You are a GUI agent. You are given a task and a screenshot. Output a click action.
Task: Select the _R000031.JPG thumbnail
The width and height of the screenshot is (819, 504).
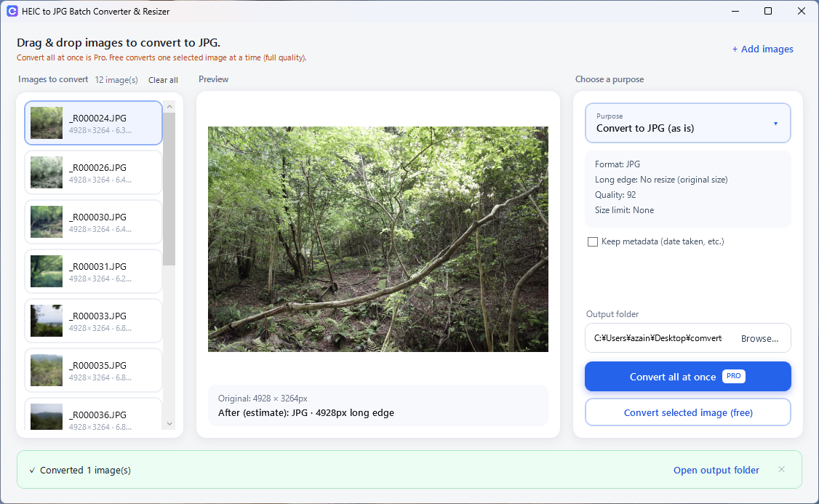tap(47, 271)
